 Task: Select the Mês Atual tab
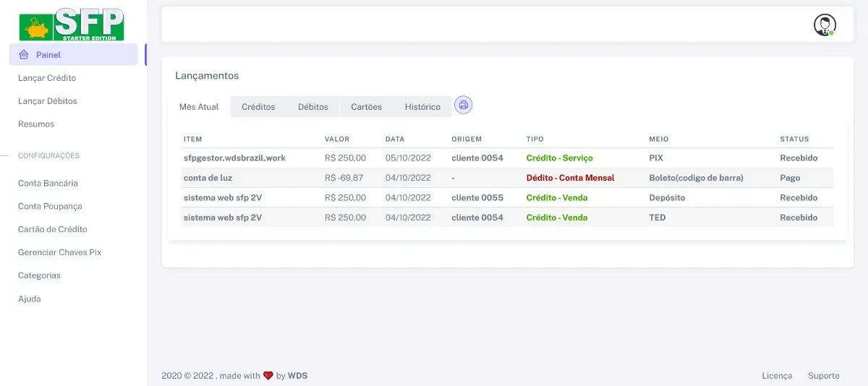click(199, 107)
